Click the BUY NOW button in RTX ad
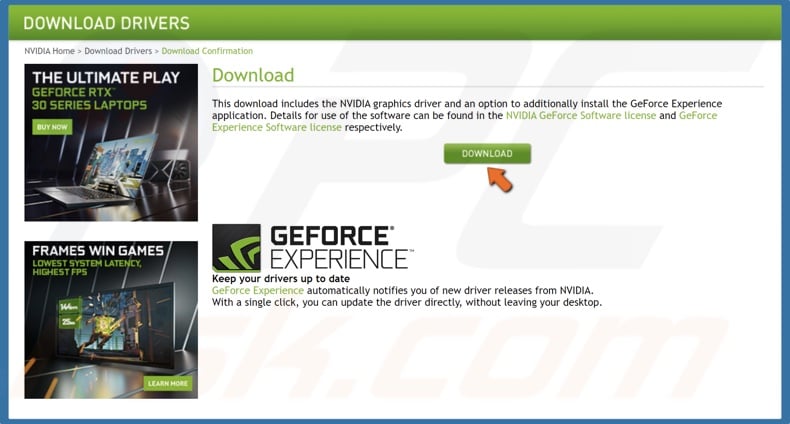The image size is (790, 424). pos(52,127)
